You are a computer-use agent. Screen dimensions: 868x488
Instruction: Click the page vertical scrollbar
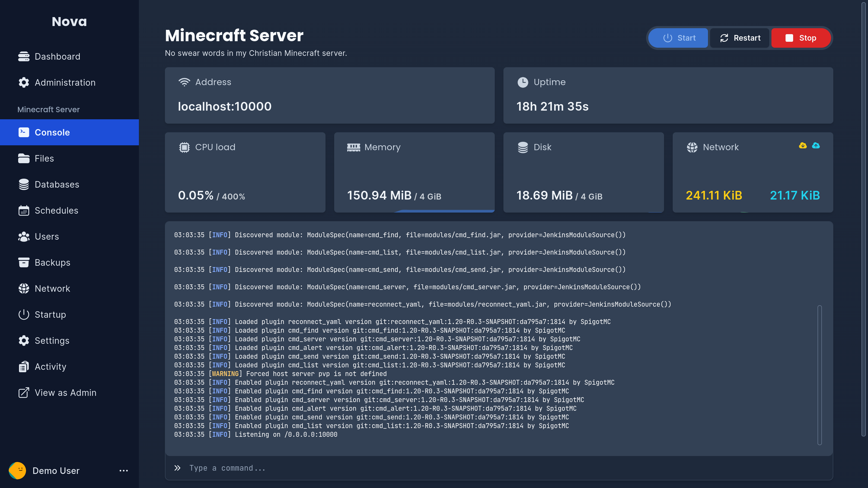click(x=863, y=219)
